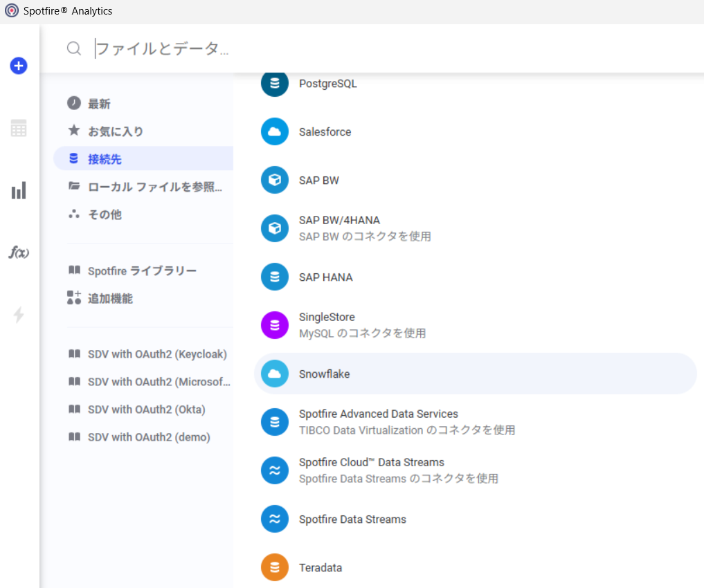Choose the Spotfire Data Streams connector
Image resolution: width=704 pixels, height=588 pixels.
[476, 519]
